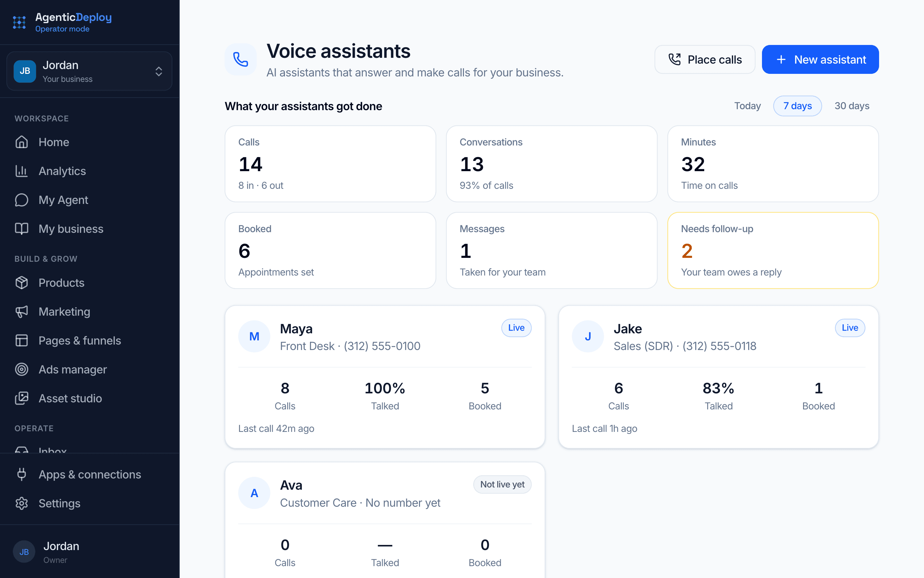Open the My business book icon
The height and width of the screenshot is (578, 924).
coord(22,229)
